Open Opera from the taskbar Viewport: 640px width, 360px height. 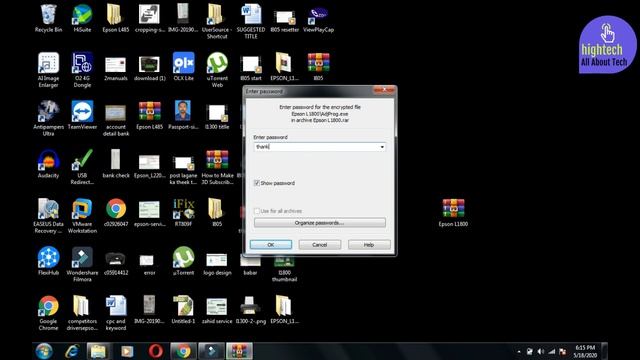155,351
